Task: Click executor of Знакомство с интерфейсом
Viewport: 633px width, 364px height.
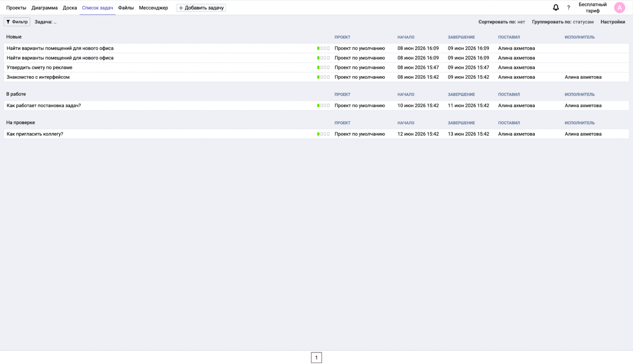Action: (583, 77)
